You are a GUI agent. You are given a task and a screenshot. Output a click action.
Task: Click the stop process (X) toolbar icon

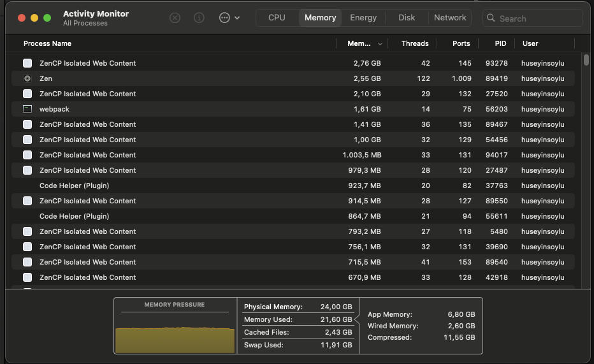(175, 18)
